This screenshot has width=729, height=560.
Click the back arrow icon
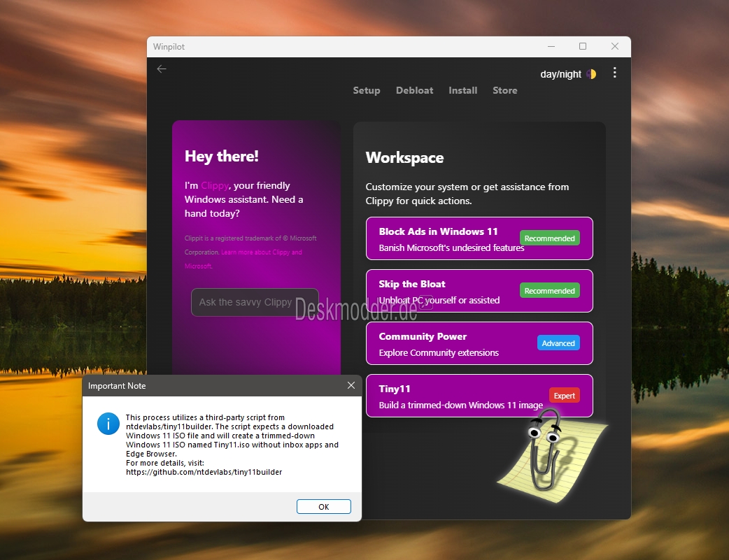click(162, 69)
